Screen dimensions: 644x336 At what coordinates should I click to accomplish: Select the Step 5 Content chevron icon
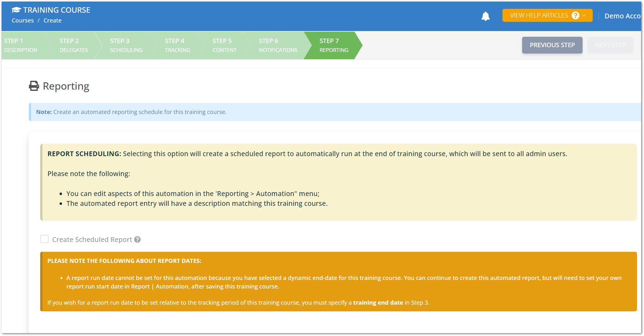224,45
